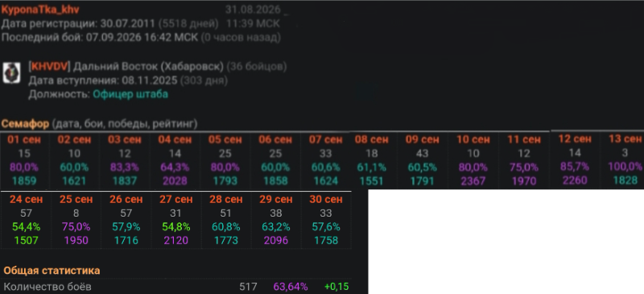Select rating value 2120 under 27 сен
This screenshot has width=644, height=294.
[175, 240]
